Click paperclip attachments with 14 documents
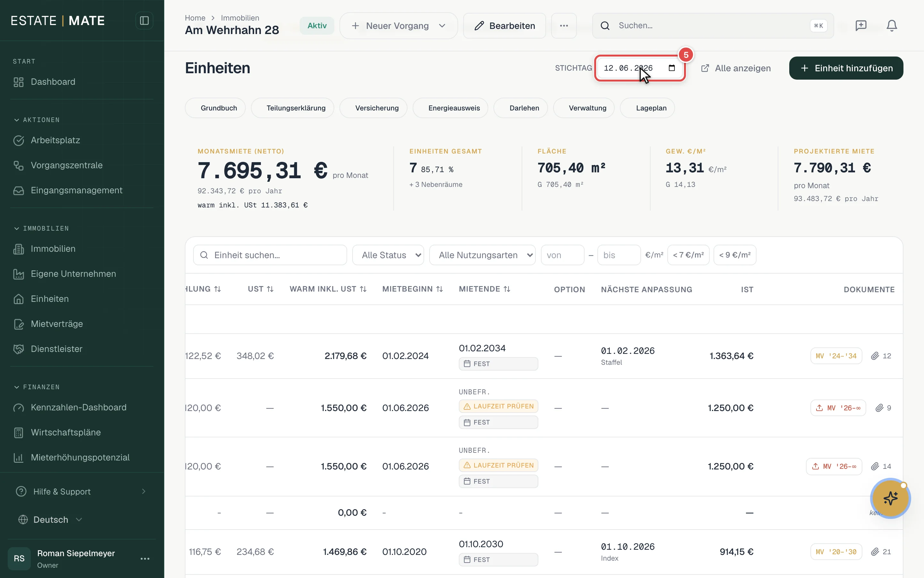The image size is (924, 578). click(x=881, y=466)
